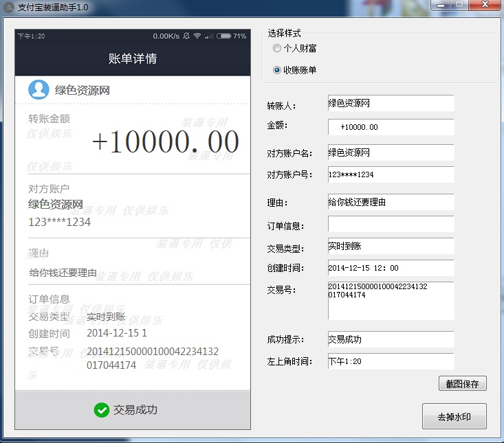Click the transaction number 201412150000100042234132 in preview
This screenshot has width=504, height=443.
[153, 351]
